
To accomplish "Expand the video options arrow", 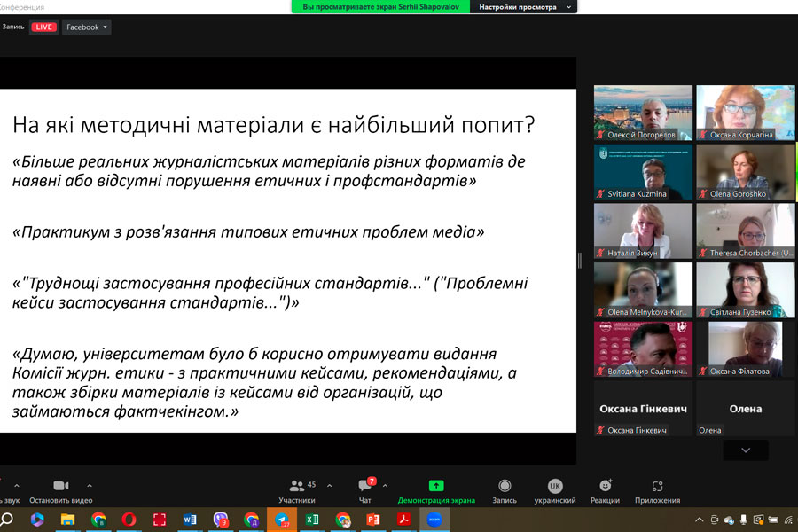I will click(89, 486).
